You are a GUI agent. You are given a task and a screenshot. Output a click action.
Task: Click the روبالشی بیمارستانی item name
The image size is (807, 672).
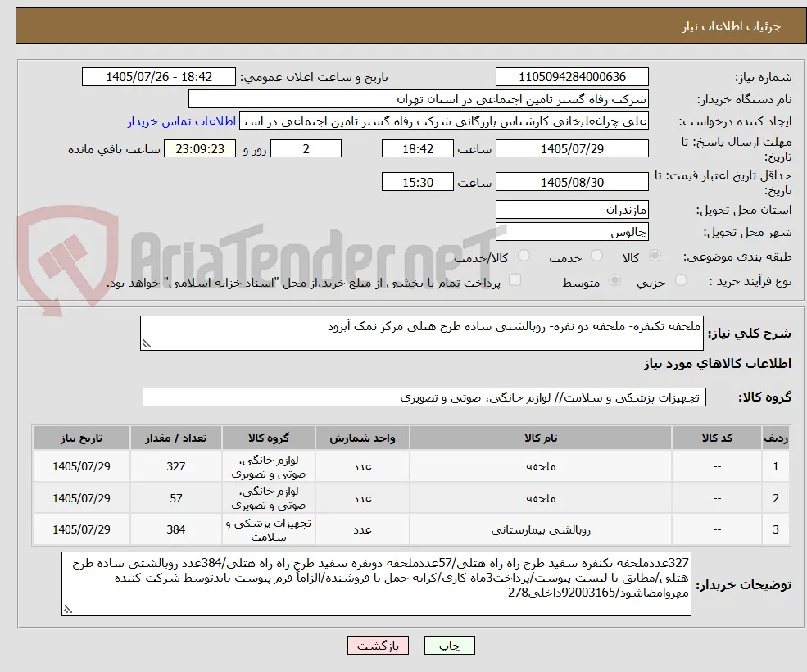pos(541,529)
